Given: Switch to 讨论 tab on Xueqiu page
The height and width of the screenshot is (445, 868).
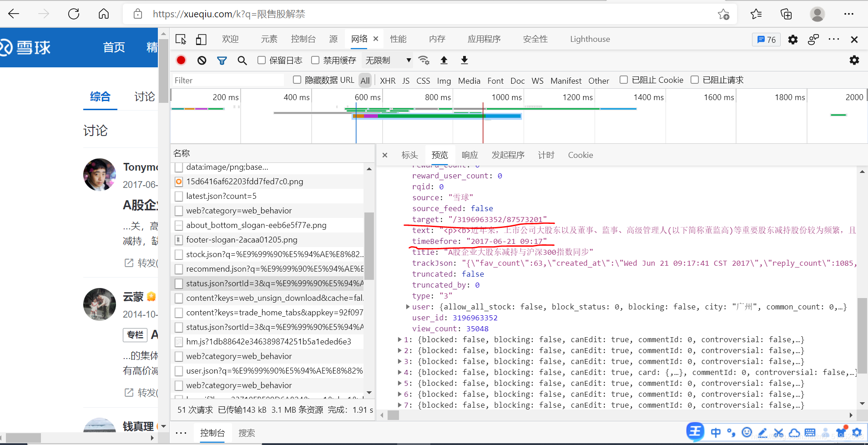Looking at the screenshot, I should click(x=145, y=96).
